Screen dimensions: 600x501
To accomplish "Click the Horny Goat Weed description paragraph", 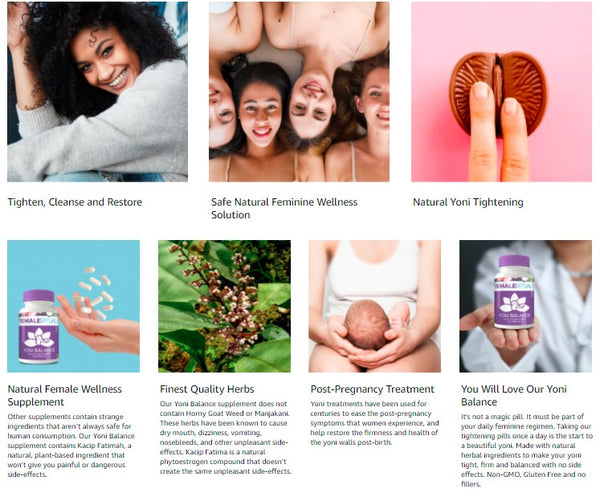I will (225, 437).
